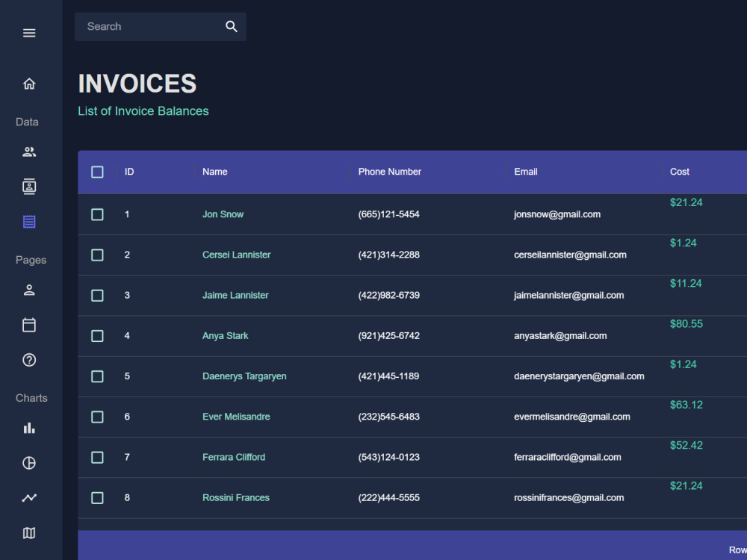
Task: Click email ferraraclifford@gmail.com
Action: pos(568,457)
